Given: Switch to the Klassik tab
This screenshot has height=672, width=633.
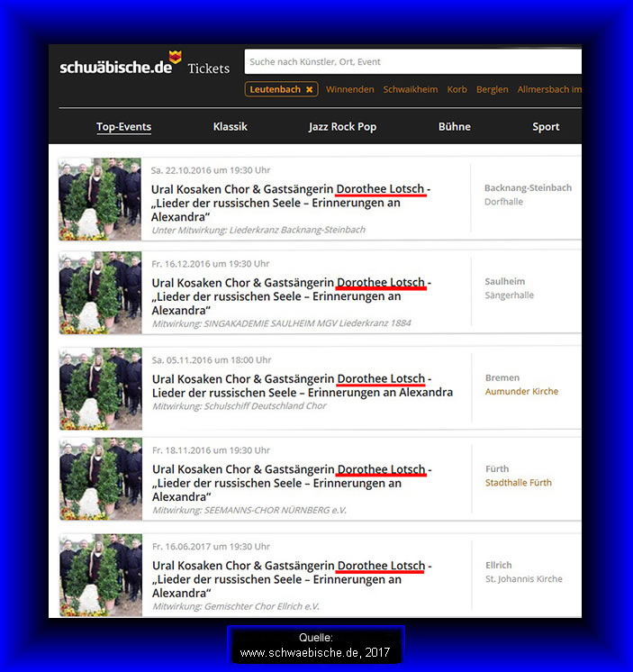Looking at the screenshot, I should (231, 127).
